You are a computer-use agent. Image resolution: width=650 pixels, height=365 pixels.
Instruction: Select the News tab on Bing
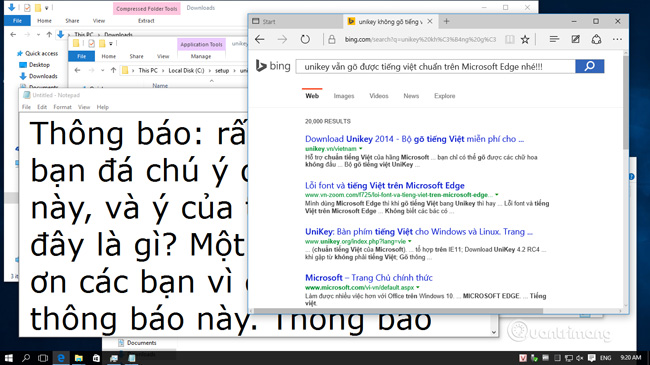[x=411, y=96]
